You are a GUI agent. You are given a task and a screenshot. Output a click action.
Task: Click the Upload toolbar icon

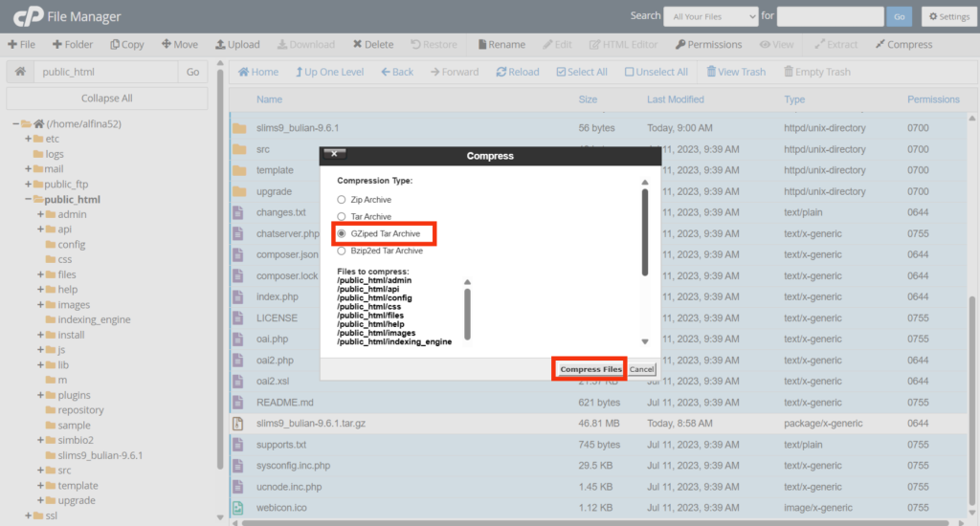[220, 44]
